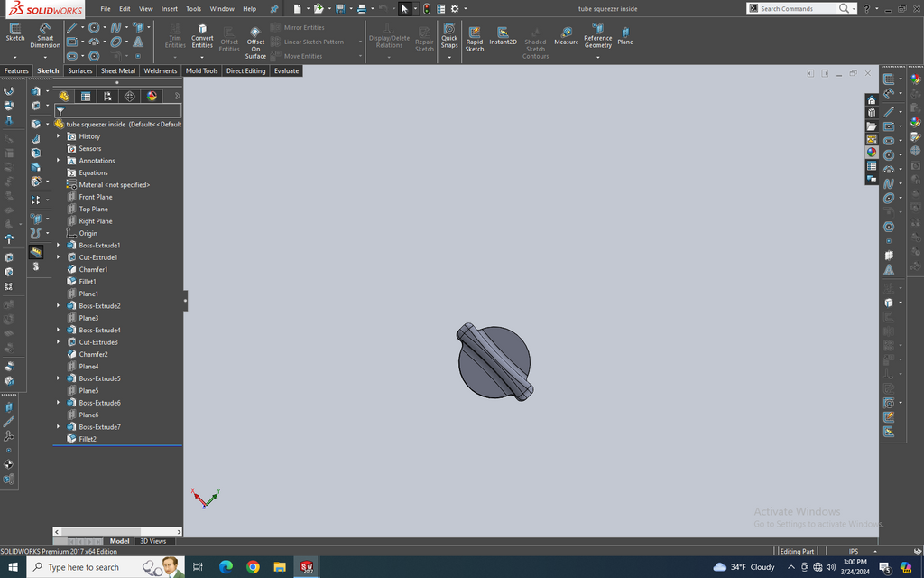
Task: Select the Ellipse tool in the ribbon
Action: [x=116, y=42]
